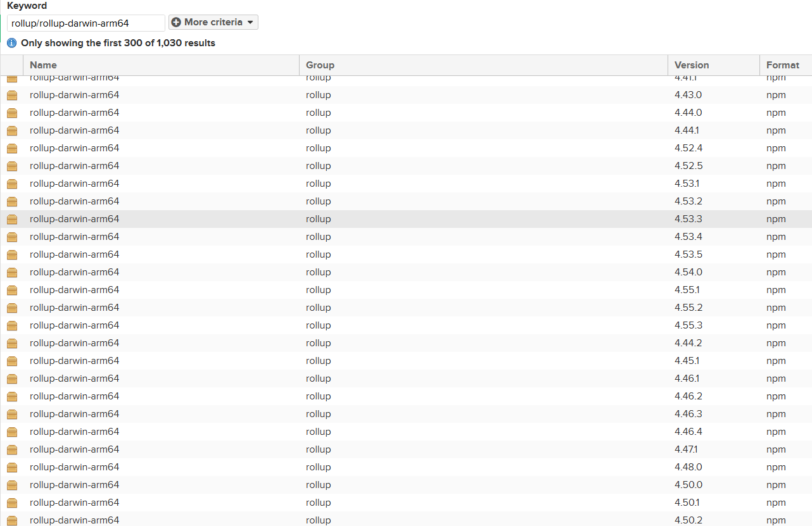
Task: Sort results by Name column header
Action: (43, 65)
